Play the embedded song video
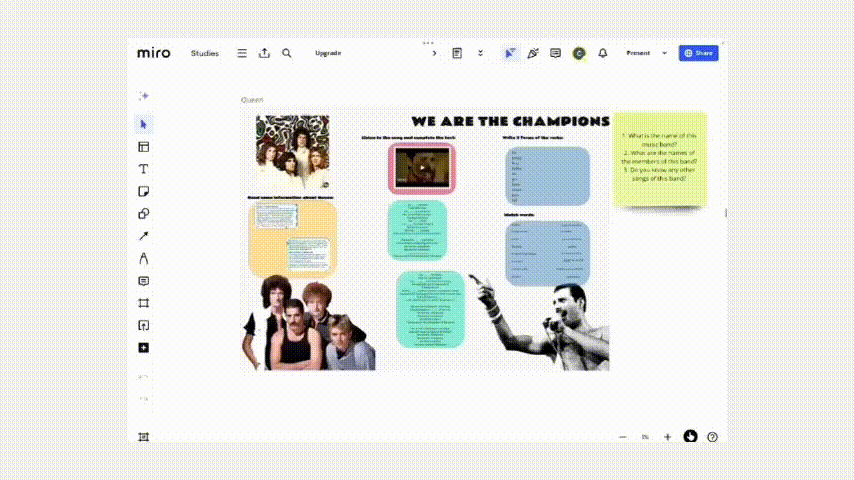The height and width of the screenshot is (480, 854). (422, 168)
